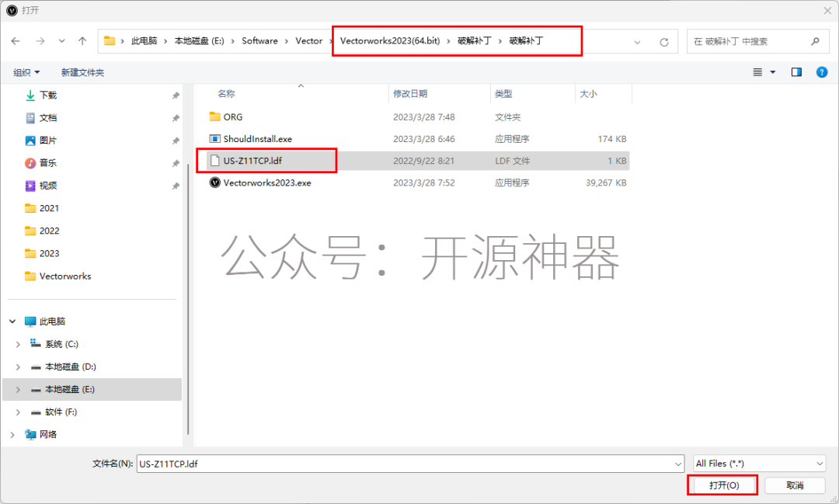This screenshot has width=839, height=504.
Task: Click the 文件名 input field
Action: pyautogui.click(x=410, y=464)
